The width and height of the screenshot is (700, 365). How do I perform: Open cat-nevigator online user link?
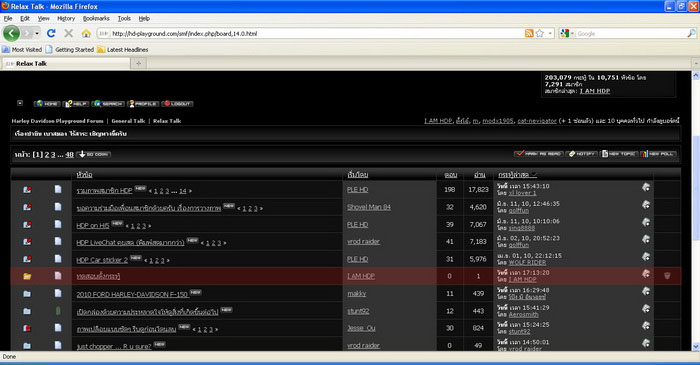coord(537,120)
